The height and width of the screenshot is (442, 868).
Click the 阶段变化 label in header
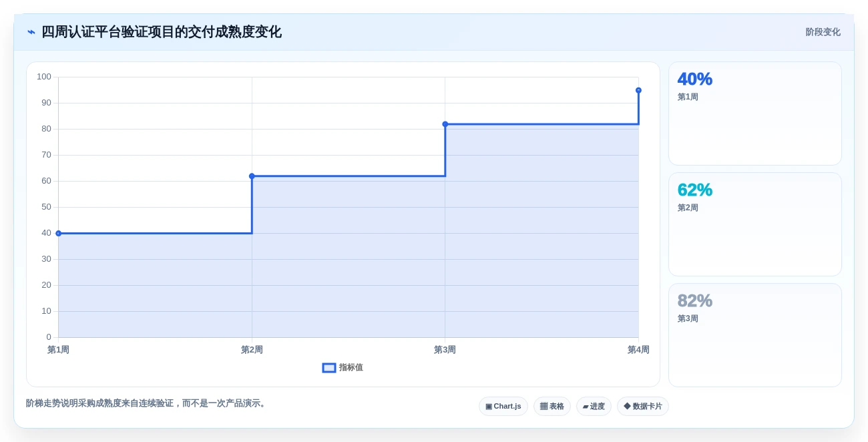click(823, 32)
